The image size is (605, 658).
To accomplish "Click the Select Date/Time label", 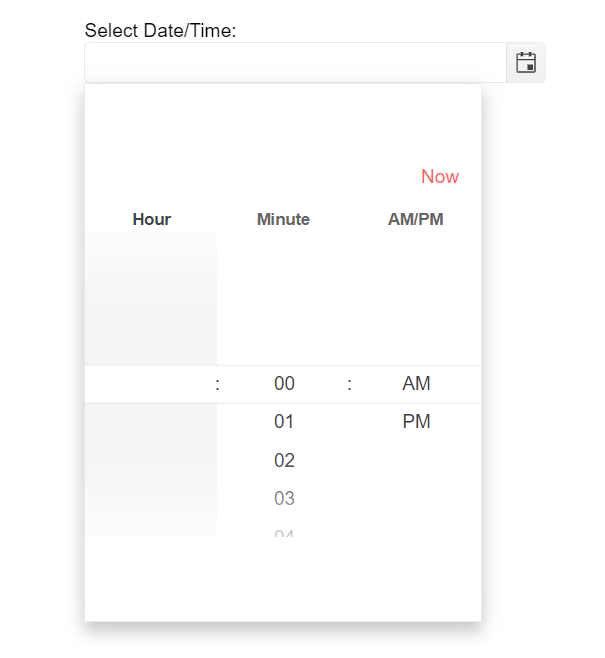I will point(160,30).
